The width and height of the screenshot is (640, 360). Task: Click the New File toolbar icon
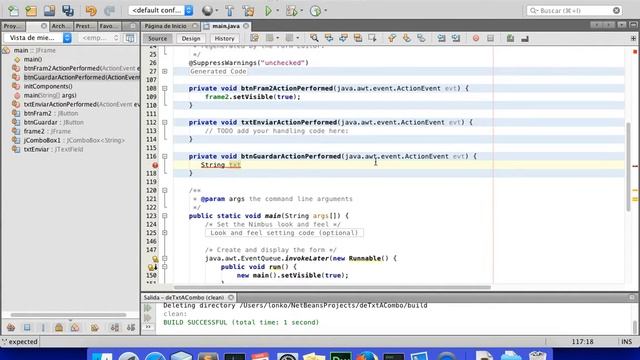pos(13,11)
